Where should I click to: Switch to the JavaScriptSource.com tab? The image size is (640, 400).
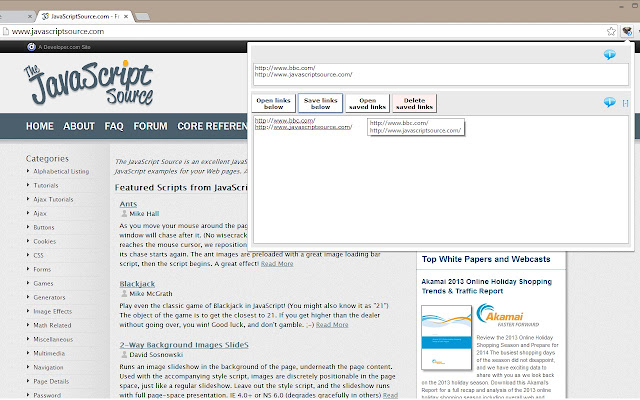click(84, 16)
